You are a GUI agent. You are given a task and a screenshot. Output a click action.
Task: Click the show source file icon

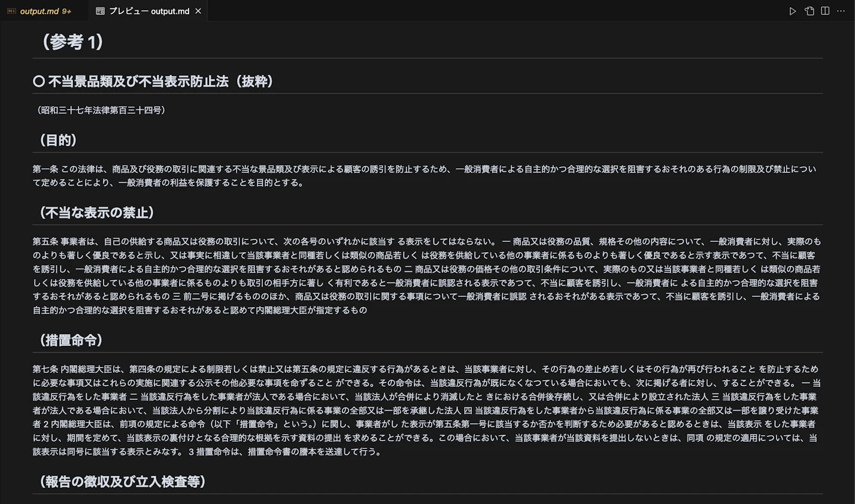[809, 11]
